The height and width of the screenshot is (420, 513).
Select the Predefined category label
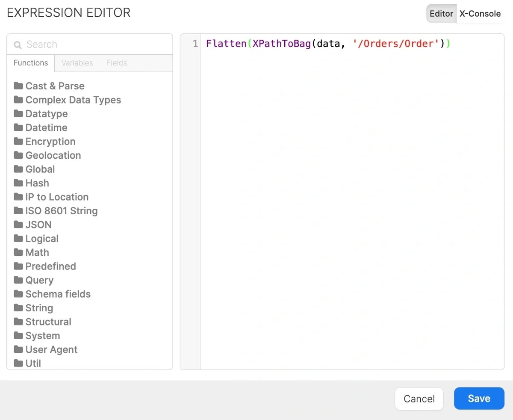(x=51, y=266)
